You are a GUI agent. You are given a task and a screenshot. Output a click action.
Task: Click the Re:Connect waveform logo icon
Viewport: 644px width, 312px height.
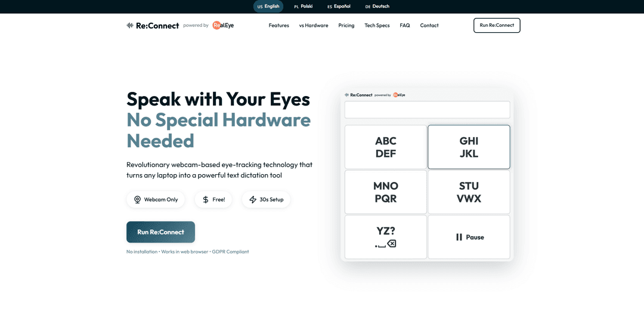pos(130,26)
